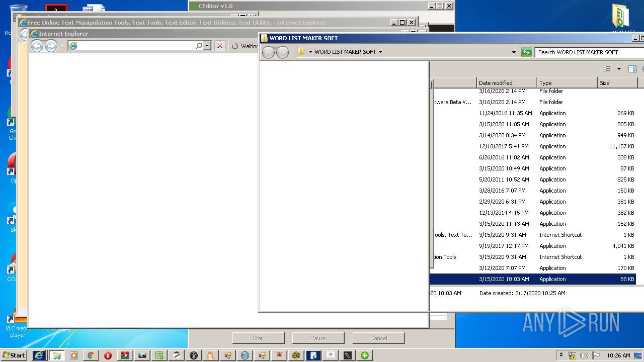Click the Forward arrow in Internet Explorer
644x362 pixels.
tap(51, 46)
